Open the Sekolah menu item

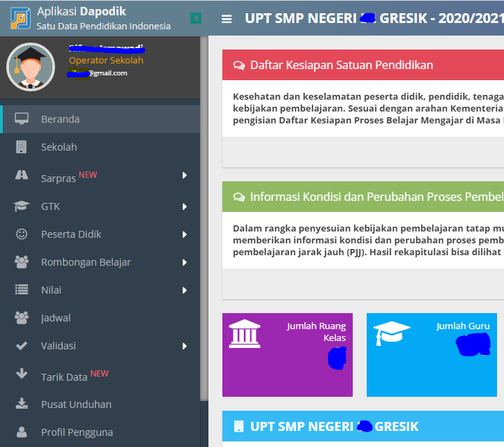(x=100, y=147)
